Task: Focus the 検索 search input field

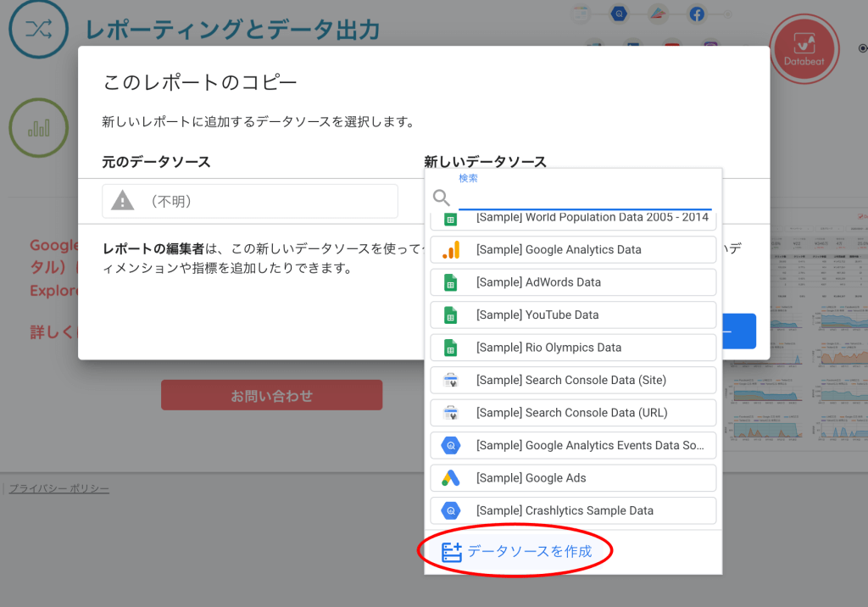Action: coord(585,198)
